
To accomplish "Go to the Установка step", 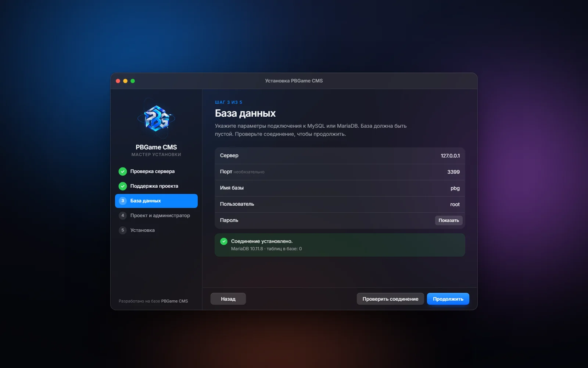I will [x=156, y=230].
